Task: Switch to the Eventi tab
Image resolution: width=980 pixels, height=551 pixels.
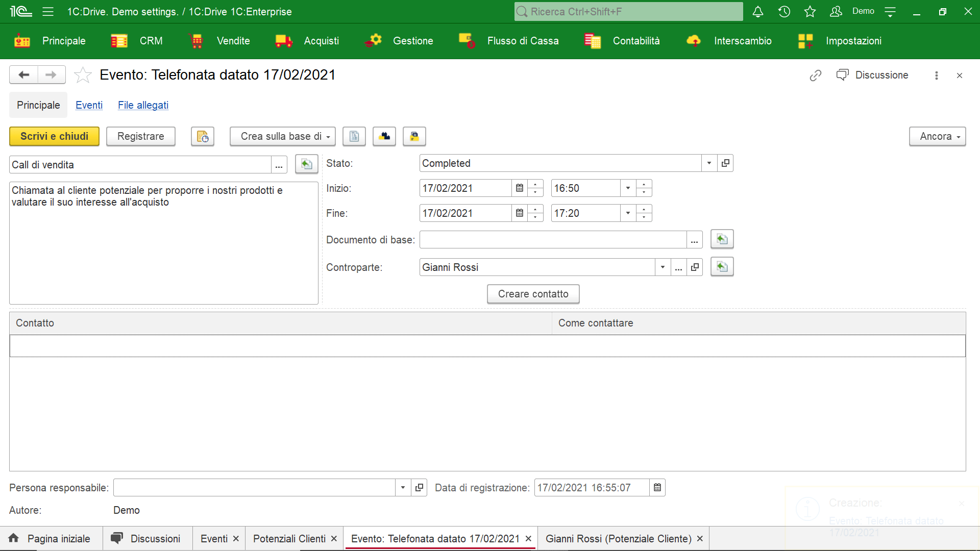Action: [x=89, y=105]
